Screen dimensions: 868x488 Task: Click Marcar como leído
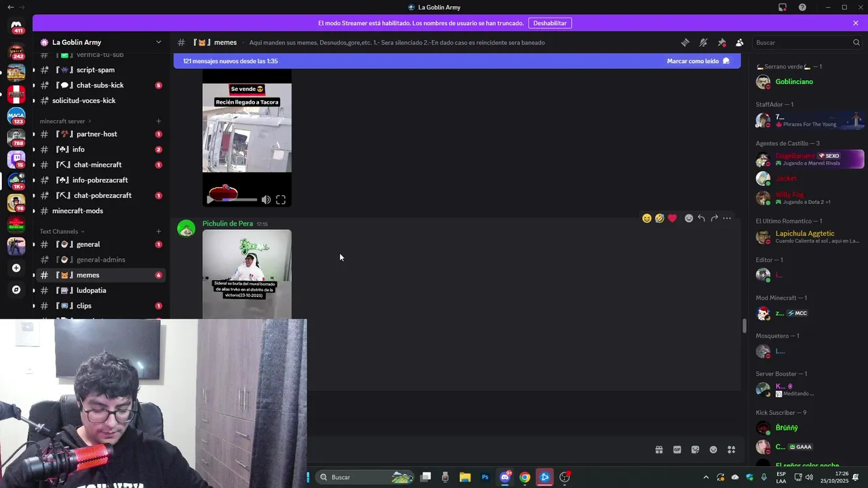pyautogui.click(x=698, y=61)
